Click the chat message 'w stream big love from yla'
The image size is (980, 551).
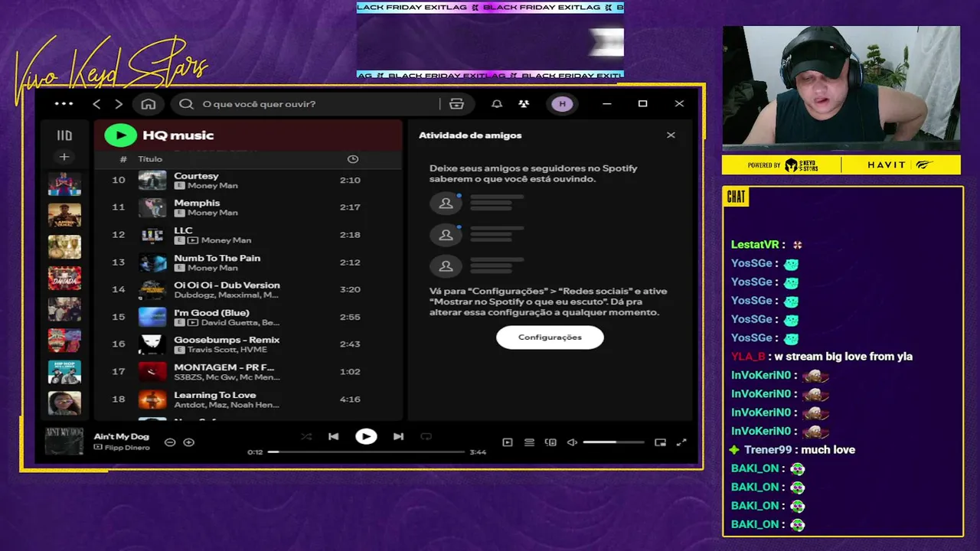pyautogui.click(x=844, y=357)
